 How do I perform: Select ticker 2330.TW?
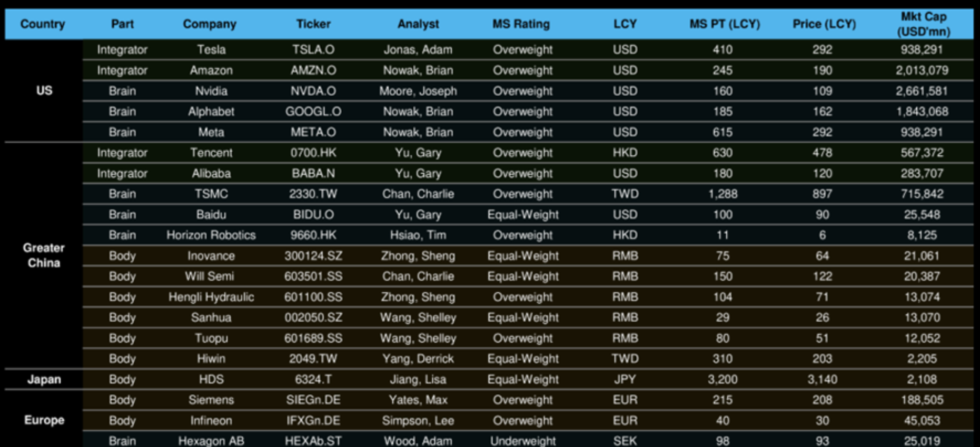click(x=313, y=194)
